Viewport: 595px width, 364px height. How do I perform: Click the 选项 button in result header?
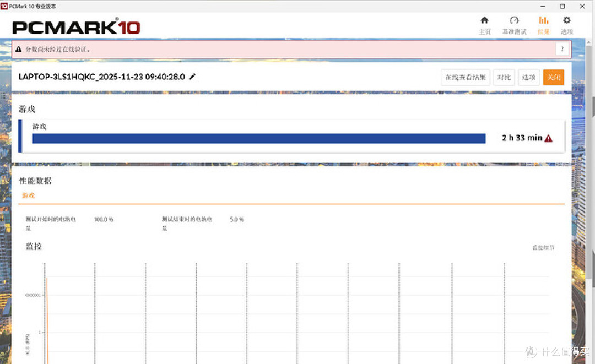click(x=528, y=77)
